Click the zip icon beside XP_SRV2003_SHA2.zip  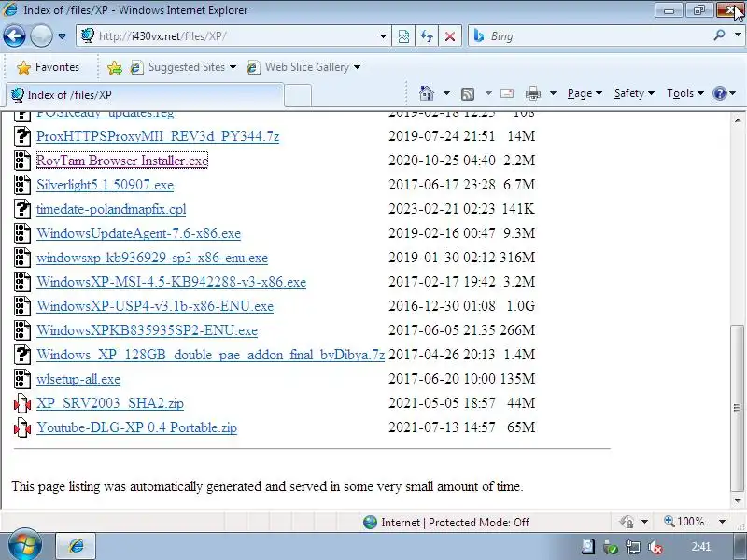pyautogui.click(x=21, y=403)
